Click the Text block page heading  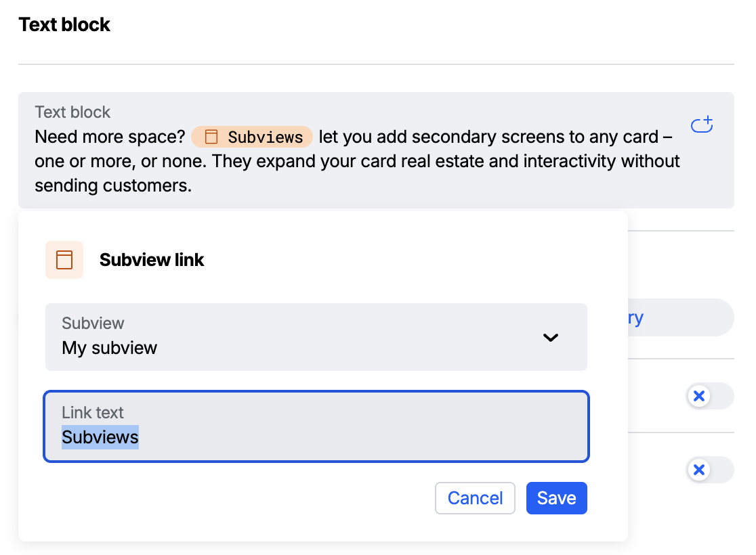(x=64, y=24)
